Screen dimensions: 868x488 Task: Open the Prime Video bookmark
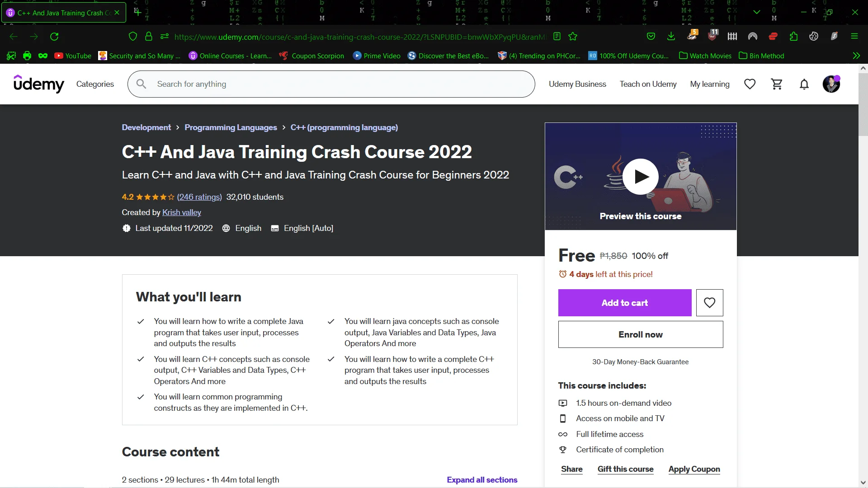point(377,56)
